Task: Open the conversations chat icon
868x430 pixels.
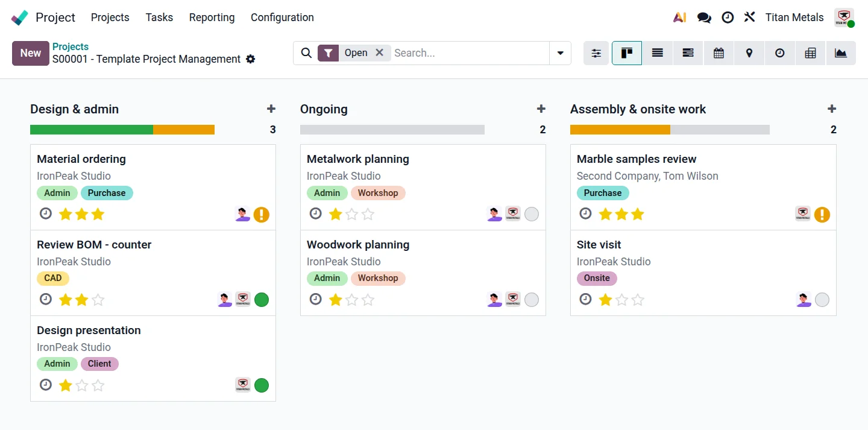Action: [x=704, y=17]
